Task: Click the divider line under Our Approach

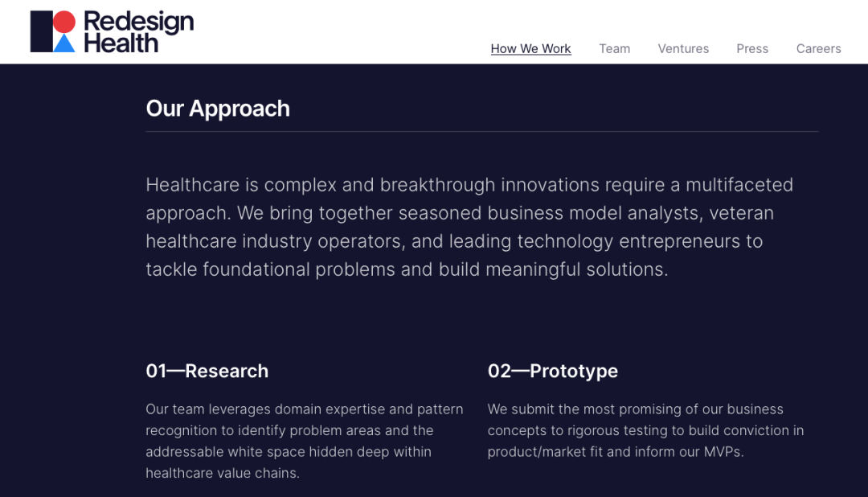Action: (482, 131)
